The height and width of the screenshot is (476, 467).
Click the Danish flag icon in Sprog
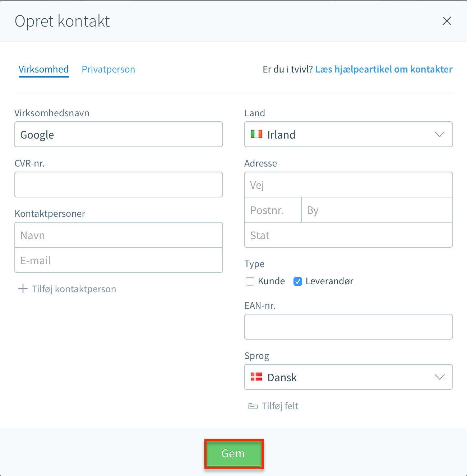coord(256,377)
